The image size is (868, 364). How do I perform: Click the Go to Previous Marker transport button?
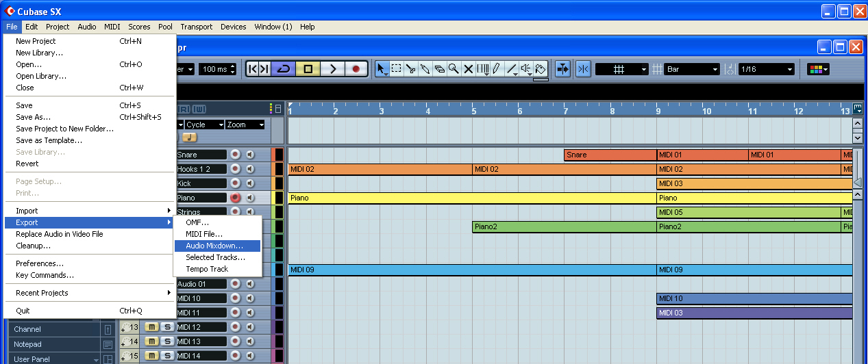point(252,69)
